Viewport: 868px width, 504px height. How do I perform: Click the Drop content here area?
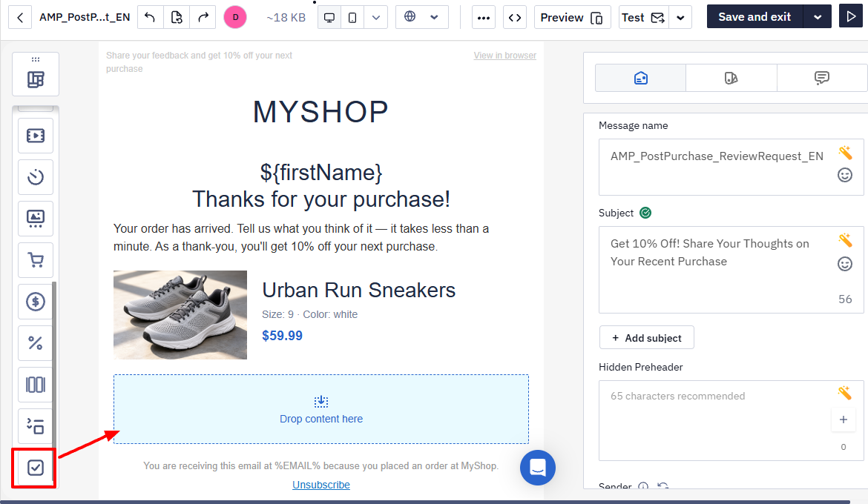pos(321,409)
